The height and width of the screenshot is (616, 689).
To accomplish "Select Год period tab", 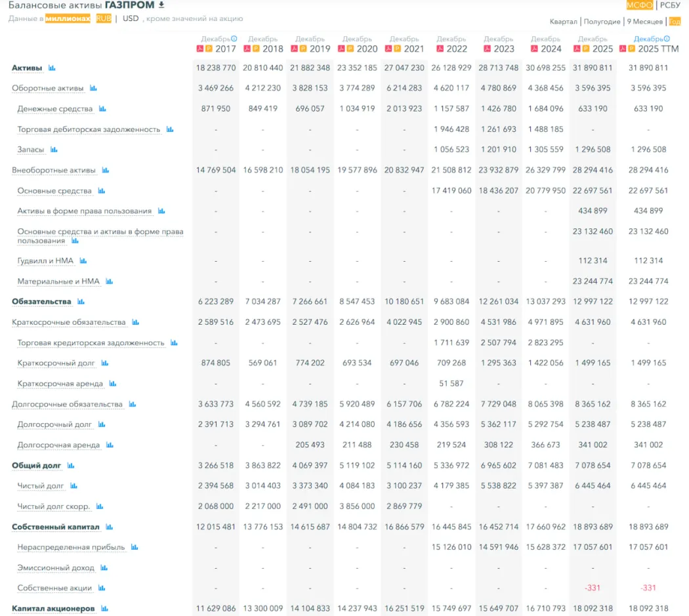I will (675, 22).
